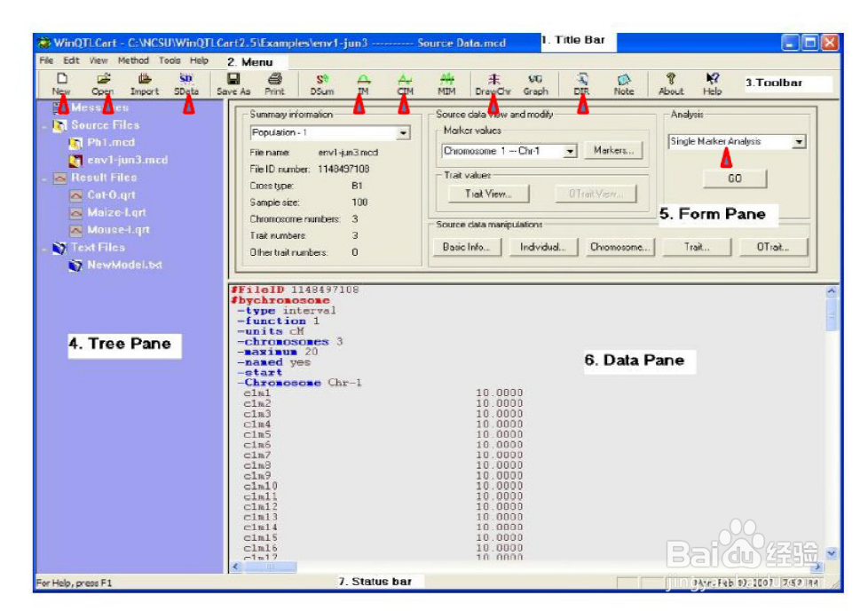
Task: Click the OTrait... manipulation button
Action: coord(773,247)
